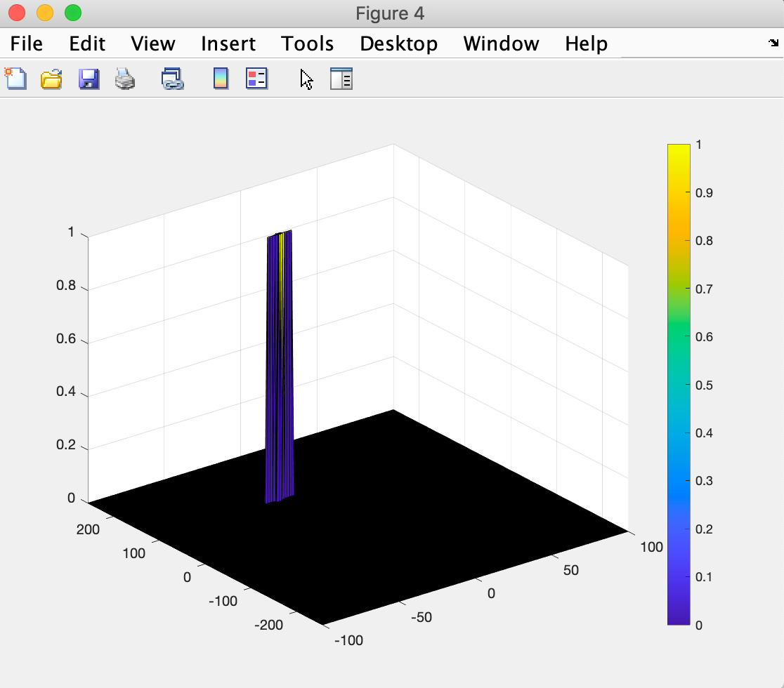784x688 pixels.
Task: Maximize the Figure 4 window with green button
Action: (73, 13)
